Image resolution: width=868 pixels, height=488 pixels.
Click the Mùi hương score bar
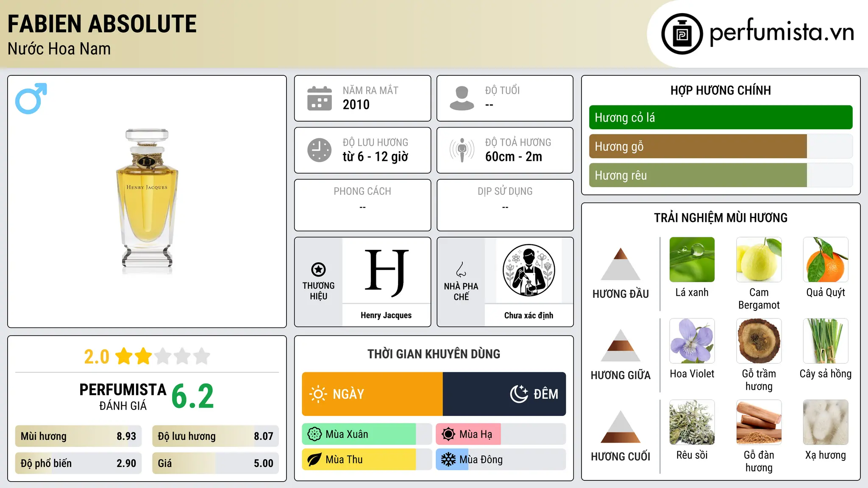[78, 436]
